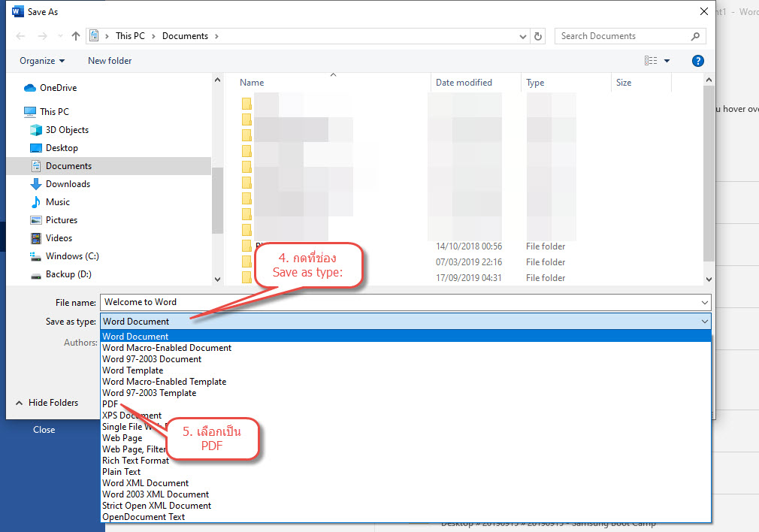
Task: Create a New folder
Action: pyautogui.click(x=110, y=61)
